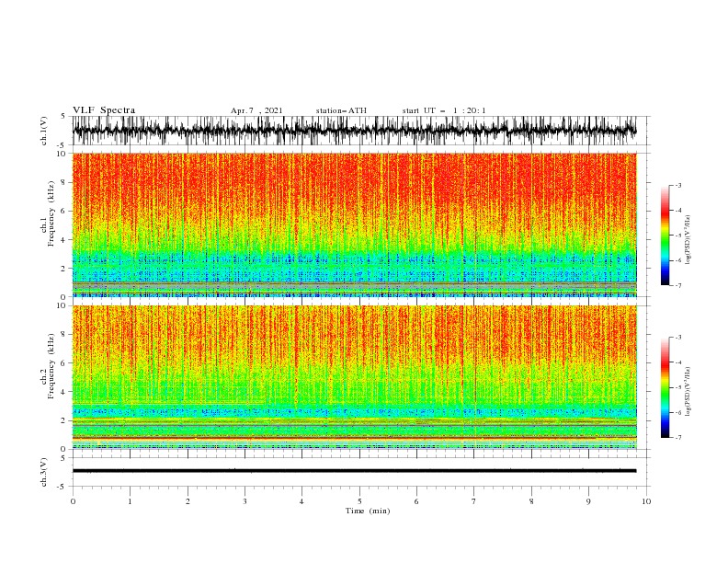This screenshot has height=563, width=728.
Task: Click the "8" kHz tick of ch.1 spectrogram
Action: click(64, 182)
